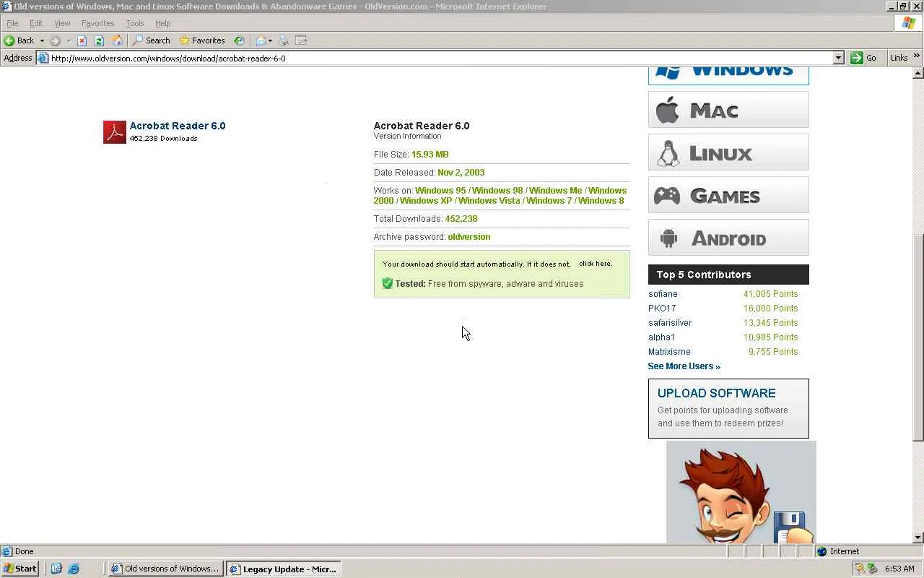The width and height of the screenshot is (924, 578).
Task: Open the Windows 8 compatibility link
Action: [601, 201]
